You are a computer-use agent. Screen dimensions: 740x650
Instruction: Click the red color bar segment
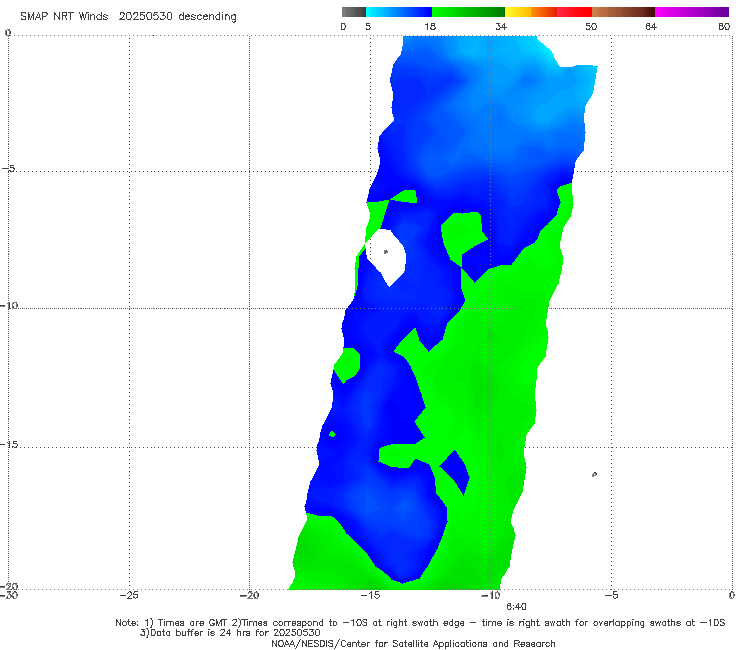[x=575, y=12]
